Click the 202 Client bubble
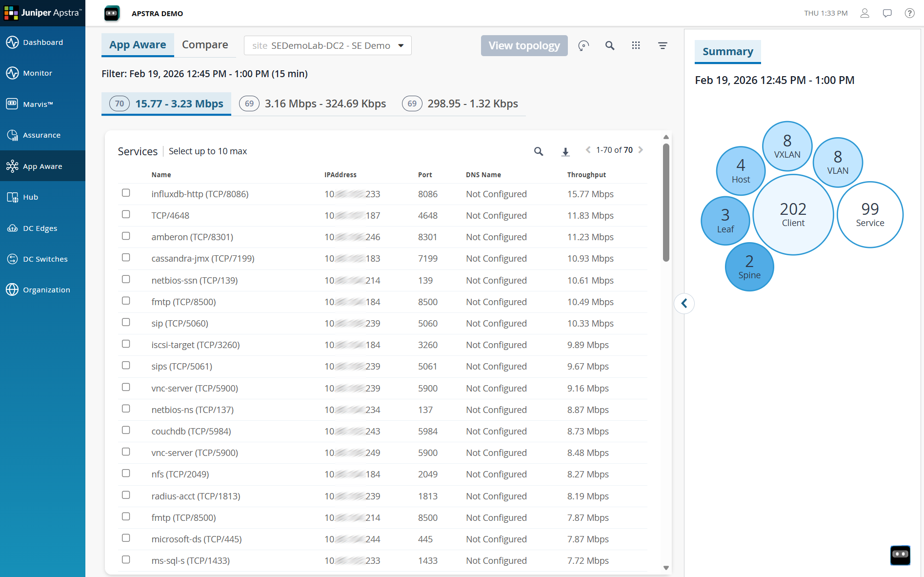The height and width of the screenshot is (577, 924). pyautogui.click(x=793, y=214)
